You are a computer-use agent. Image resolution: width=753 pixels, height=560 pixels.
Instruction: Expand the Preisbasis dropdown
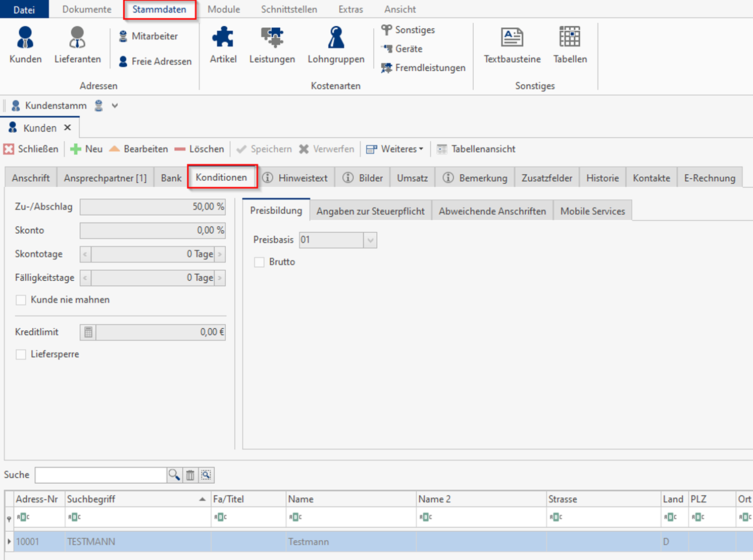[370, 240]
